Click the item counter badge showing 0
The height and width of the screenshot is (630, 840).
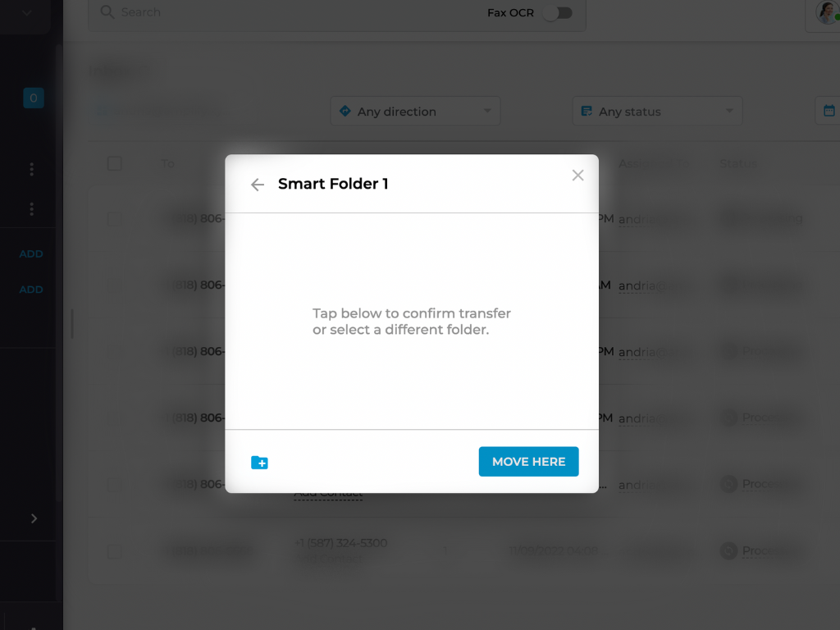pyautogui.click(x=33, y=98)
